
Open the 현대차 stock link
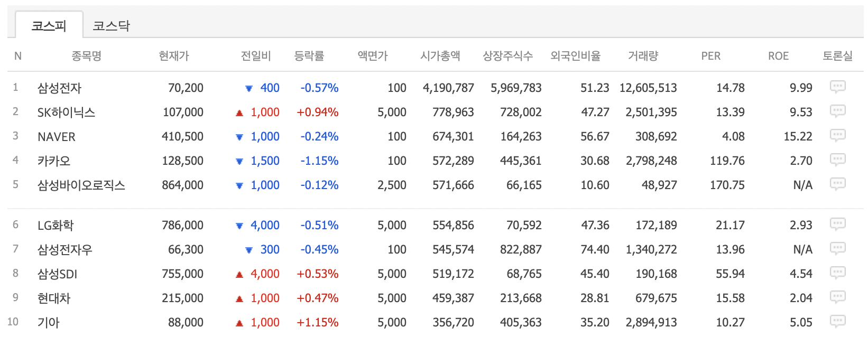[x=53, y=298]
